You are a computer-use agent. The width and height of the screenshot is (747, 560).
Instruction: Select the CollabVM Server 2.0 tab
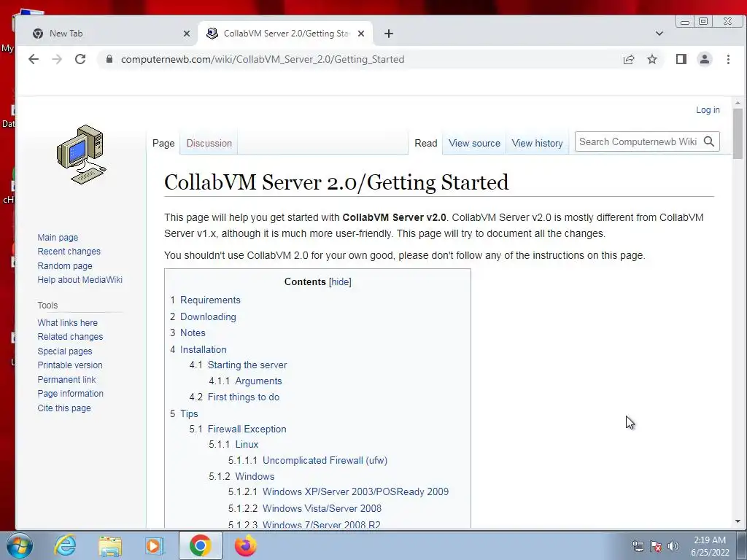[287, 34]
